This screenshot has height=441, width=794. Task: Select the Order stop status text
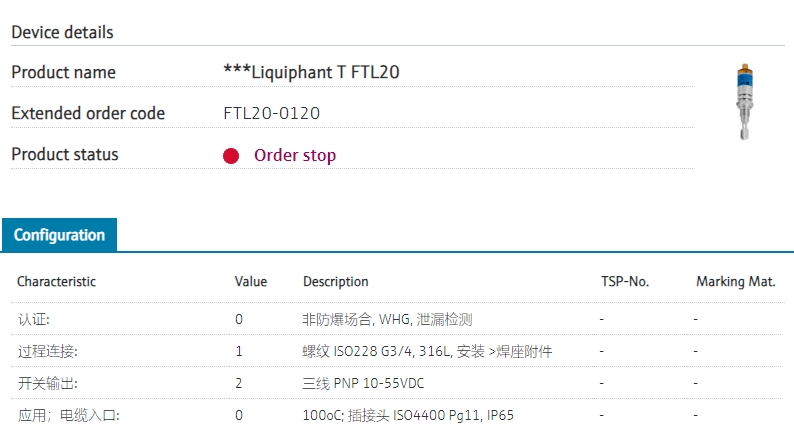295,155
